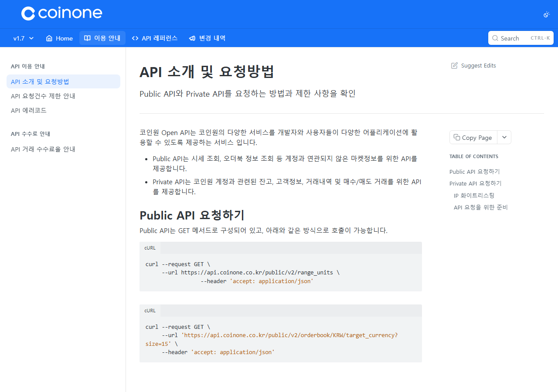Screen dimensions: 558x392
Task: Click the orderbook URL in second code block
Action: point(272,339)
